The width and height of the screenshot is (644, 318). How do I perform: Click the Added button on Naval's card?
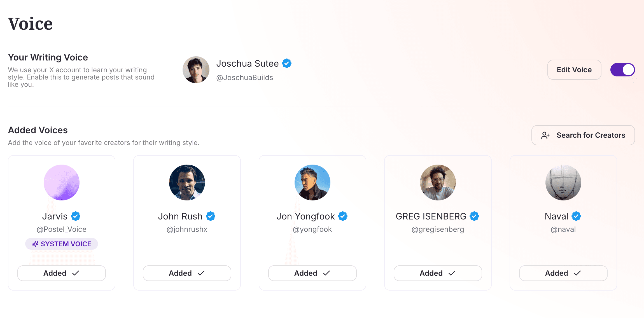(x=563, y=273)
